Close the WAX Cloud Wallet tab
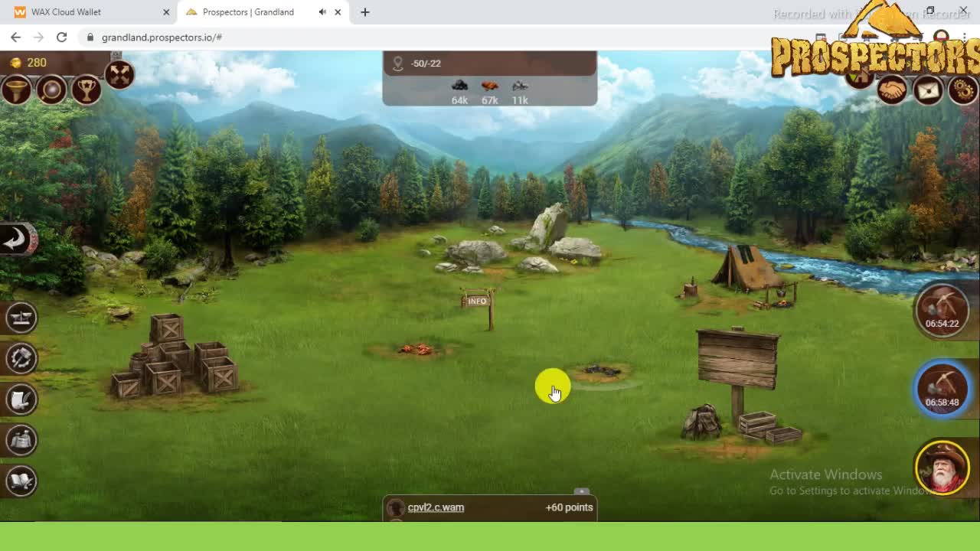The image size is (980, 551). 166,12
